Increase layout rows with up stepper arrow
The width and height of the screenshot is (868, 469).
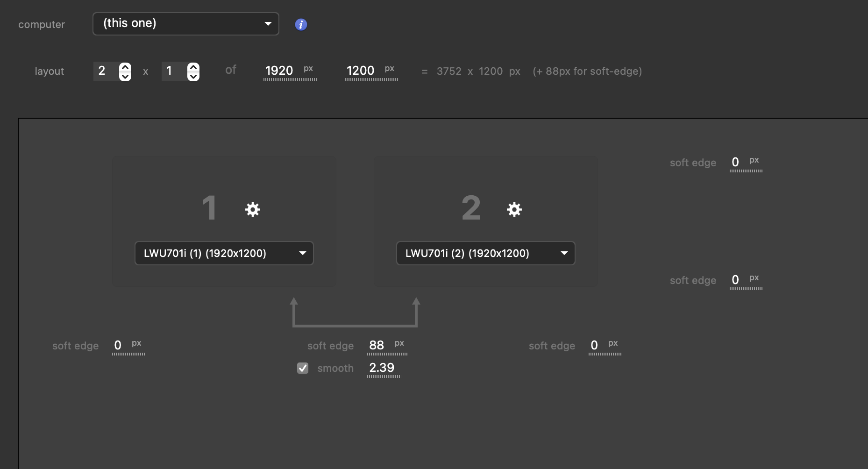click(x=193, y=67)
